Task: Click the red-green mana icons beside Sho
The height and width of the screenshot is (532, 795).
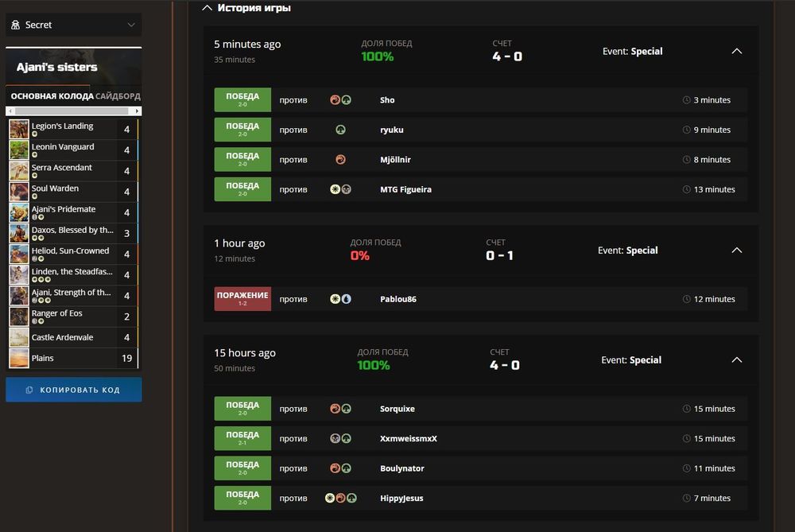Action: tap(340, 100)
